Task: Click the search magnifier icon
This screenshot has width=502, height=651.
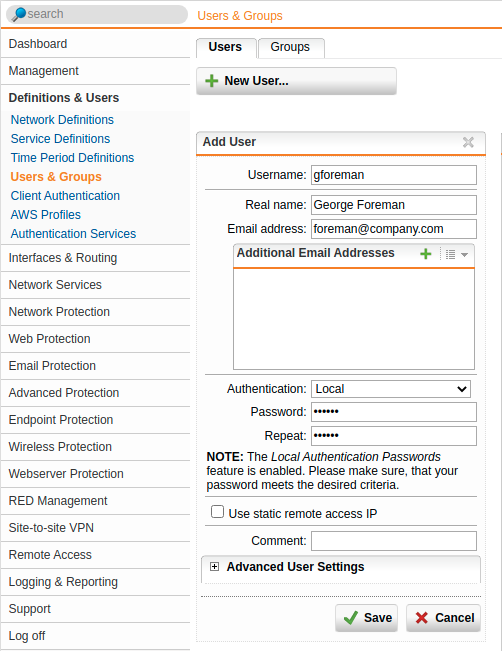Action: [x=19, y=14]
